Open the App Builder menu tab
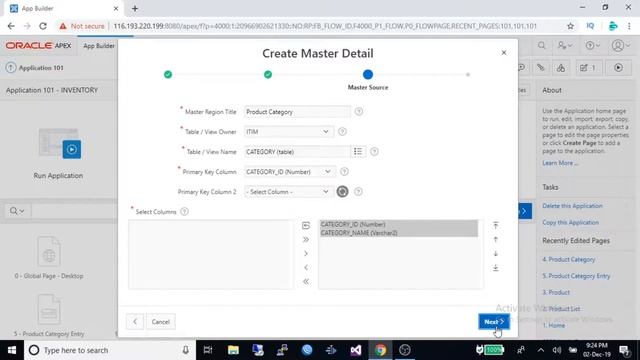The width and height of the screenshot is (640, 360). point(99,46)
